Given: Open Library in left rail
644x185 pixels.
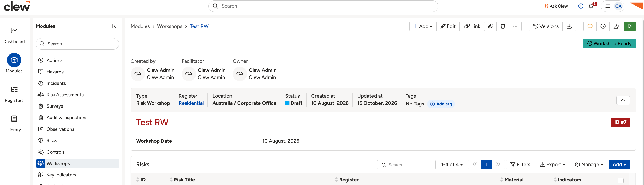Looking at the screenshot, I should point(14,123).
